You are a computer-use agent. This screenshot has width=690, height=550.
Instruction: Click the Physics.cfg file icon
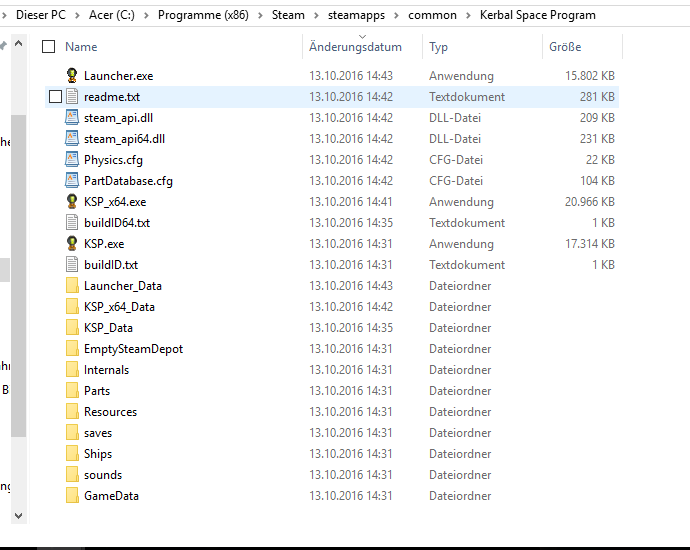(72, 160)
